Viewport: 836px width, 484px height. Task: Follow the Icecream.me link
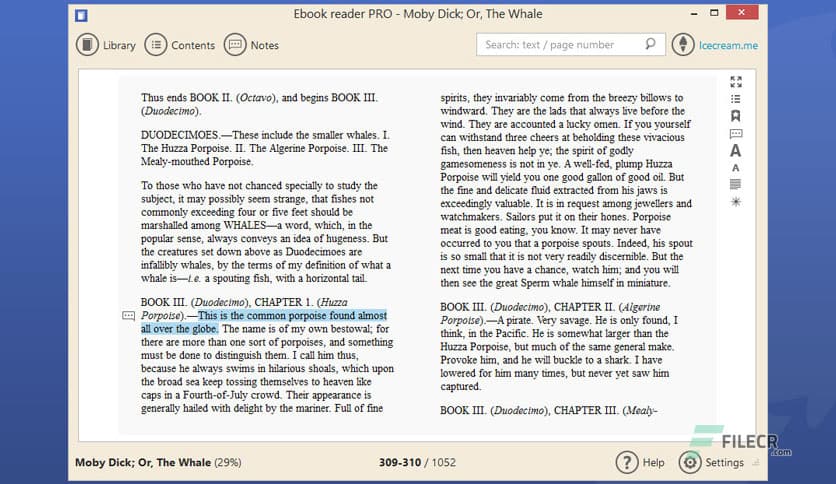click(x=728, y=45)
